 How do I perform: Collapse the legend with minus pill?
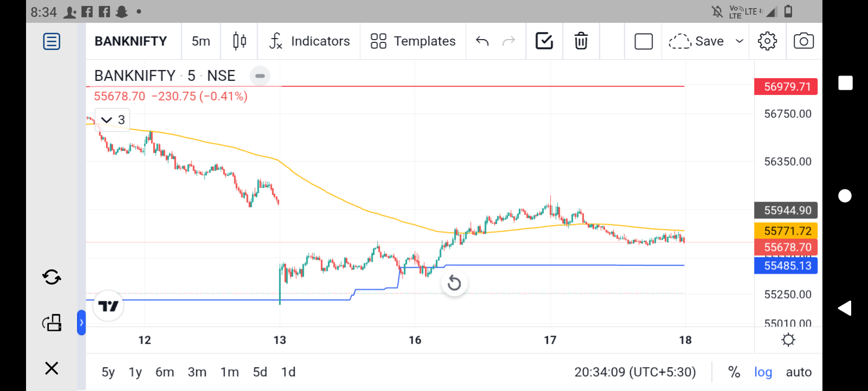point(260,76)
